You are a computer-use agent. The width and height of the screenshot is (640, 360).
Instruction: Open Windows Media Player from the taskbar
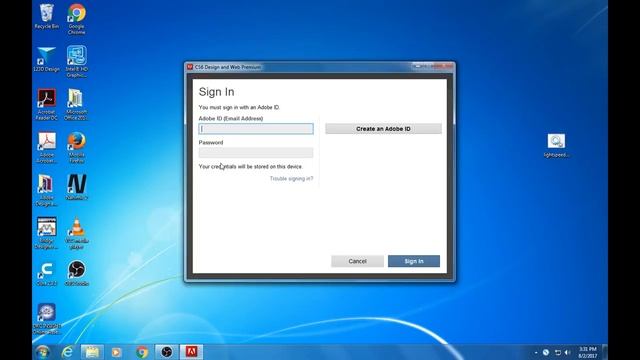tap(116, 352)
